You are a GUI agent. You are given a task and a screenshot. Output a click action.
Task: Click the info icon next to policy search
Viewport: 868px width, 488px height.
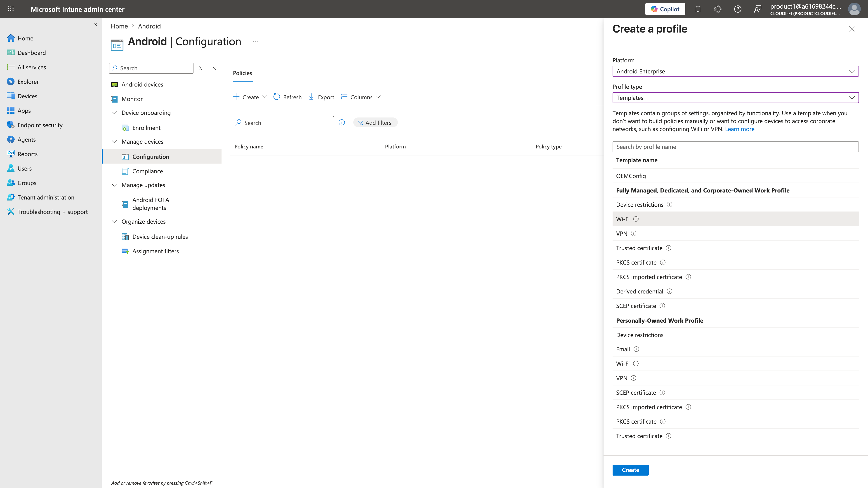[x=342, y=123]
